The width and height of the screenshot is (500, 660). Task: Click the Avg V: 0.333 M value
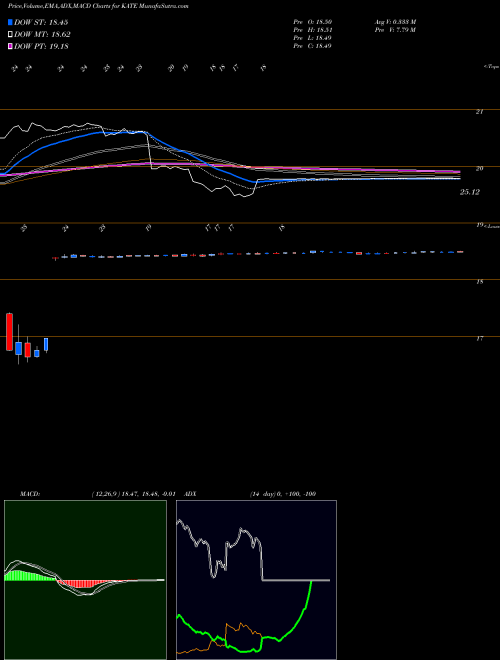pos(396,22)
